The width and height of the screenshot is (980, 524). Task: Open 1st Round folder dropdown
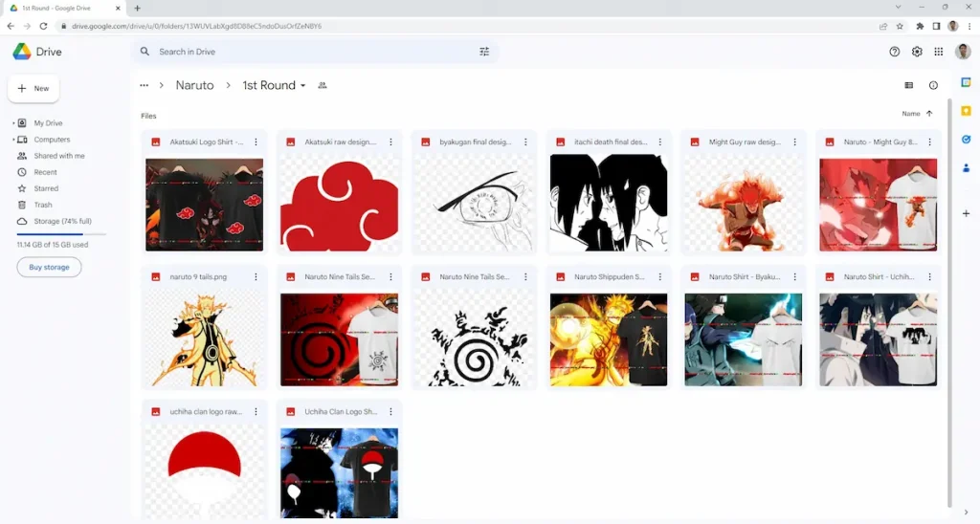[x=275, y=85]
